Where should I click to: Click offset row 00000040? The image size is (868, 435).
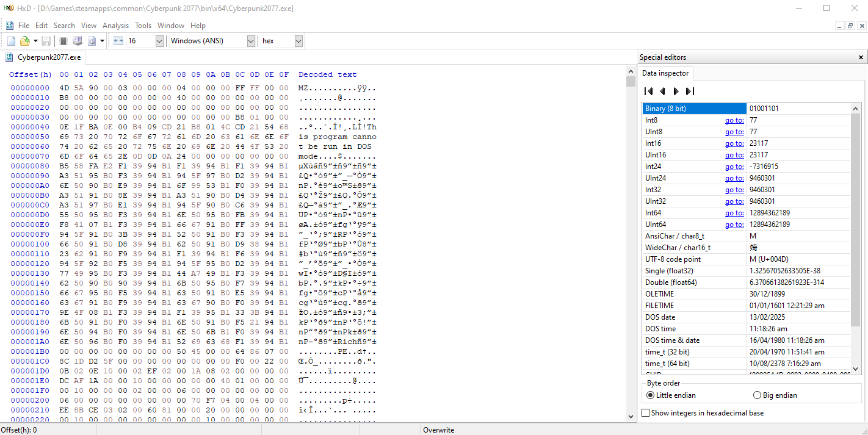(x=30, y=127)
